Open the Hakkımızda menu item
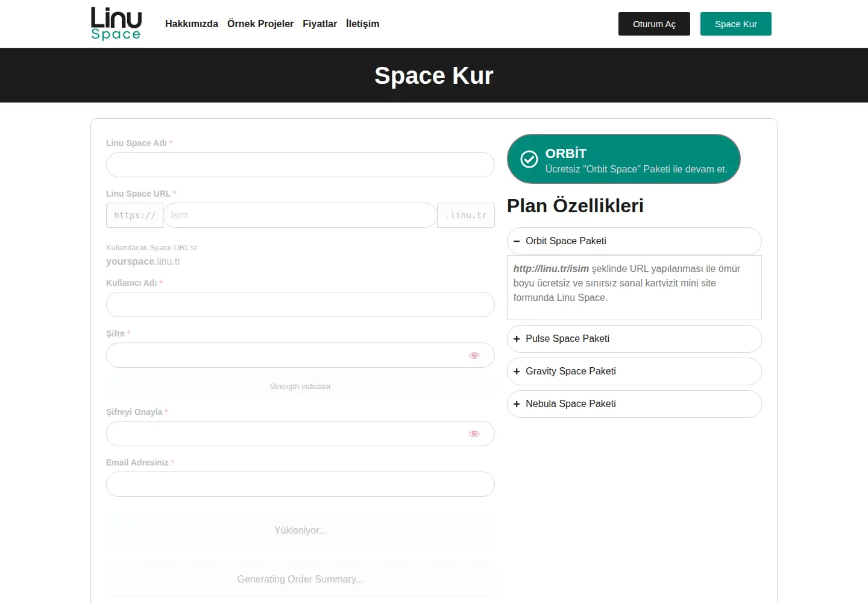This screenshot has width=868, height=603. [x=192, y=24]
